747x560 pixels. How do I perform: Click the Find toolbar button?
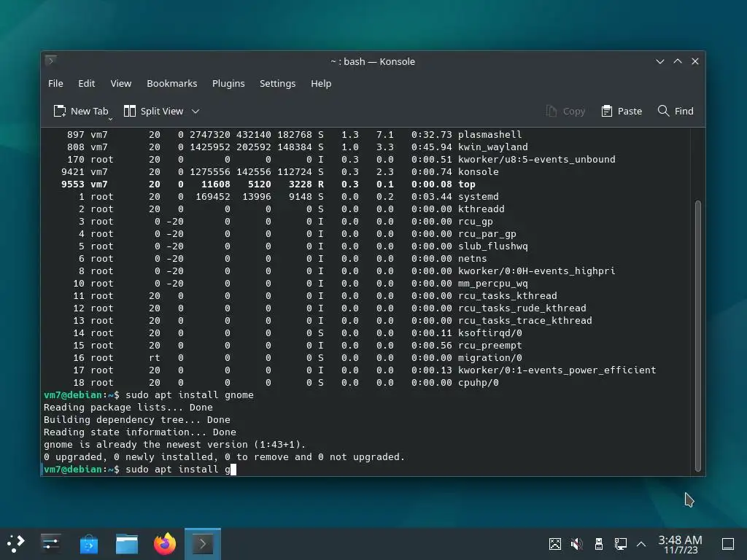(x=676, y=111)
